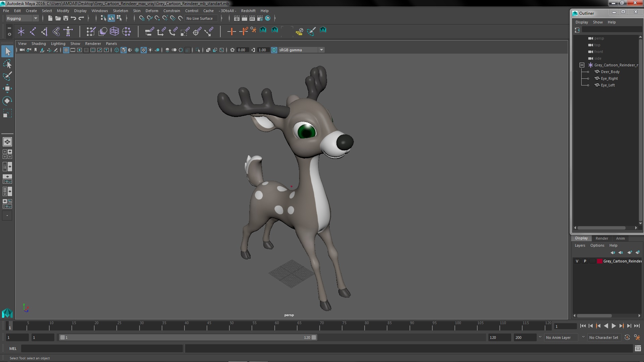Activate the Paint Selection tool
This screenshot has width=644, height=362.
click(7, 76)
